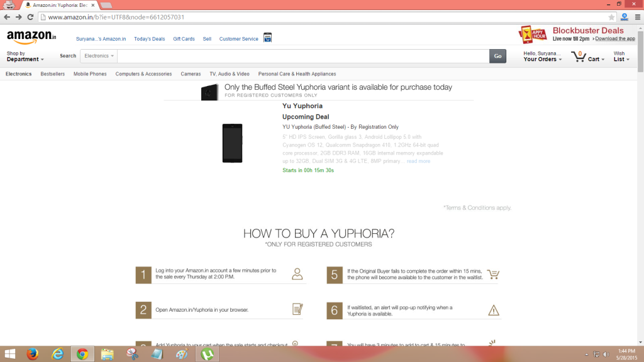Select the Amazon.in Yuphoria browser tab
Image resolution: width=644 pixels, height=362 pixels.
click(60, 5)
